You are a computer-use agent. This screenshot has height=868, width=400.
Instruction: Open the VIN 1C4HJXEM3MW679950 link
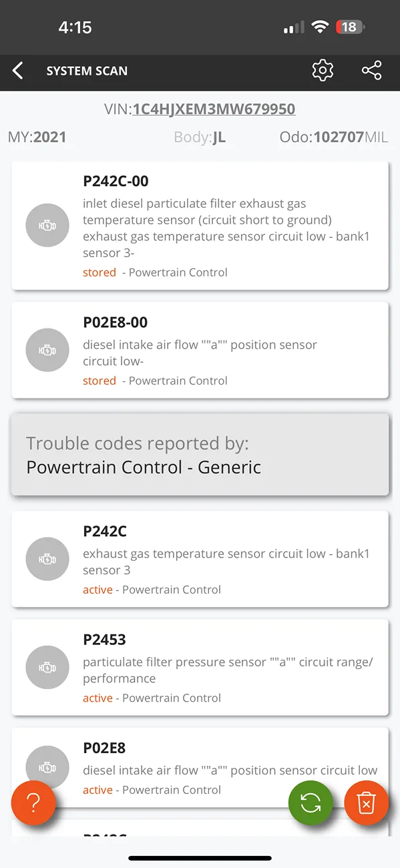214,109
